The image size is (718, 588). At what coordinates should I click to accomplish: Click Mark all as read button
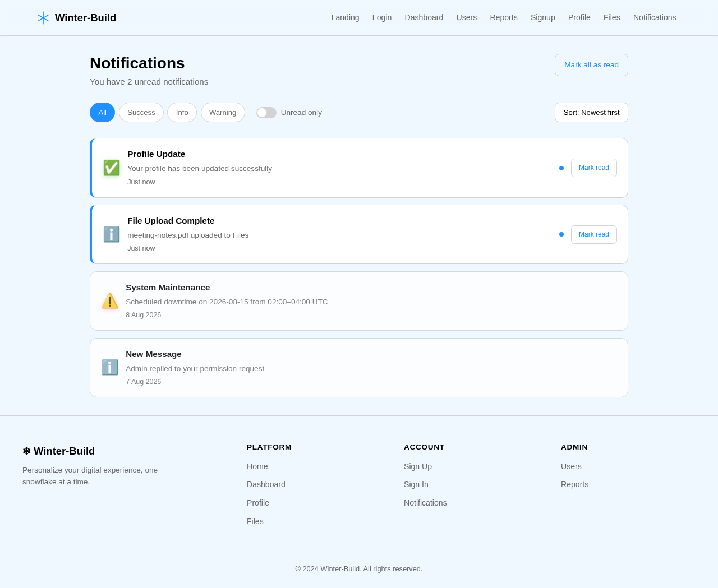[591, 65]
